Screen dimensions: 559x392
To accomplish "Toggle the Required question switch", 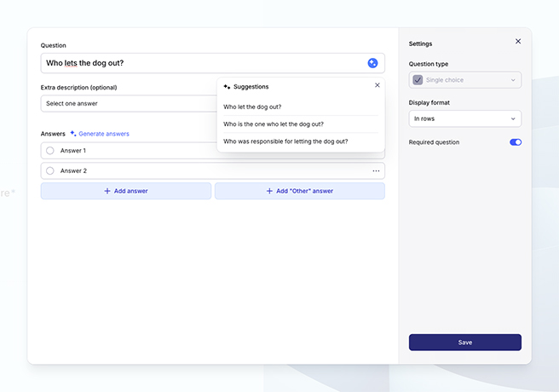I will [516, 142].
